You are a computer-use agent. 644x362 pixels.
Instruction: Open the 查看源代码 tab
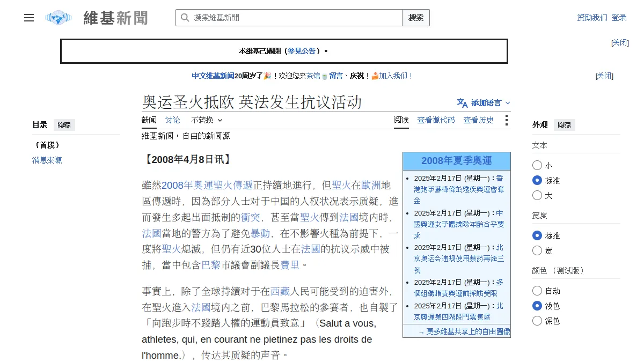click(x=436, y=120)
